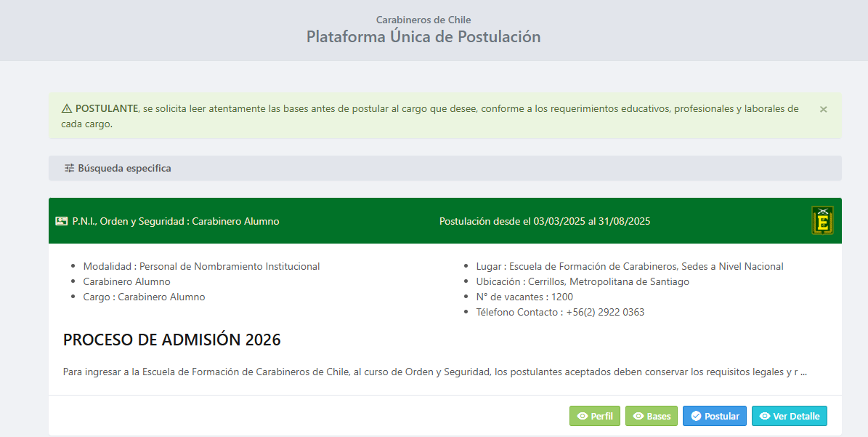Click the yellow Escuela emblem logo
The width and height of the screenshot is (868, 437).
pos(822,220)
